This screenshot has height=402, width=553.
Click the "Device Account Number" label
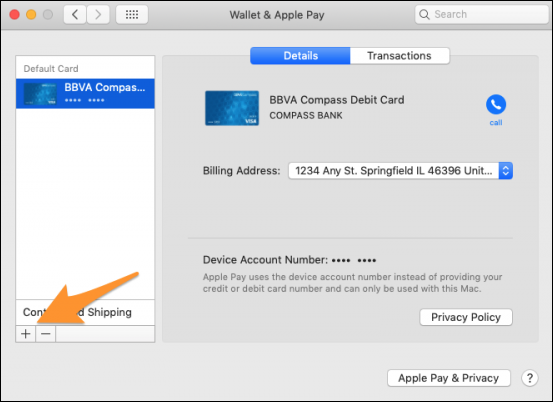click(265, 260)
